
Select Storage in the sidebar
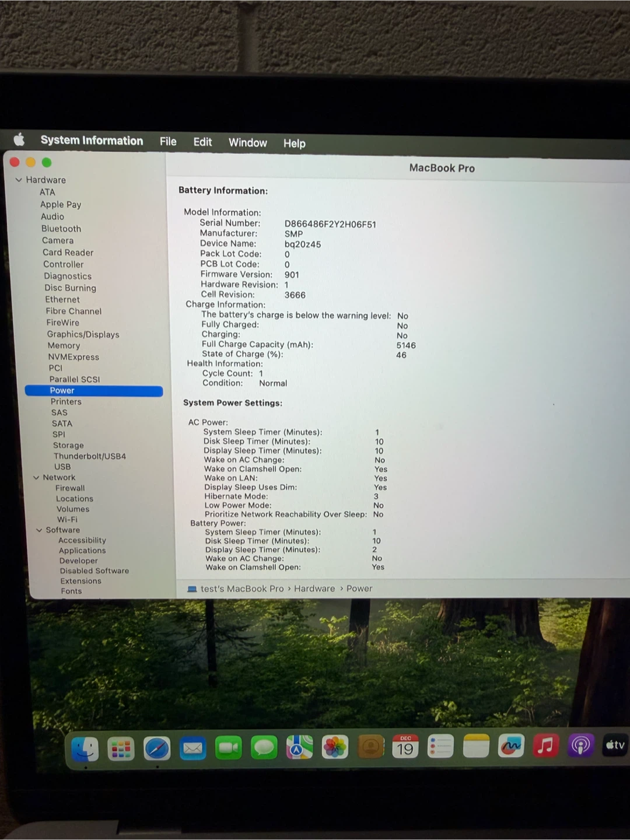pyautogui.click(x=68, y=445)
